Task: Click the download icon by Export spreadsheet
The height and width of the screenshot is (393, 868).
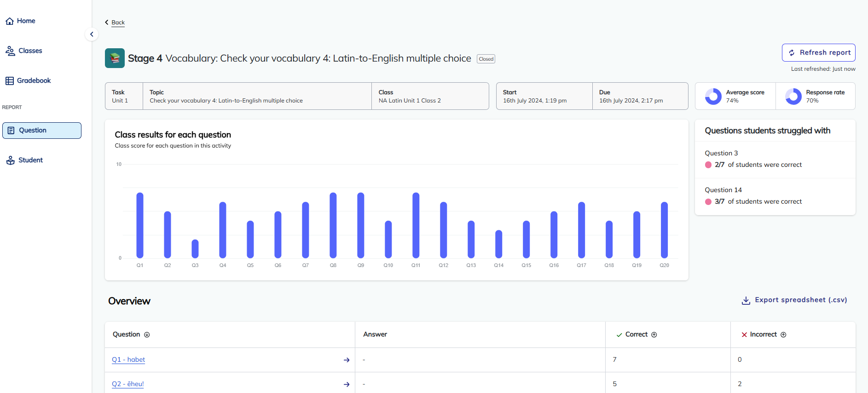Action: [746, 301]
